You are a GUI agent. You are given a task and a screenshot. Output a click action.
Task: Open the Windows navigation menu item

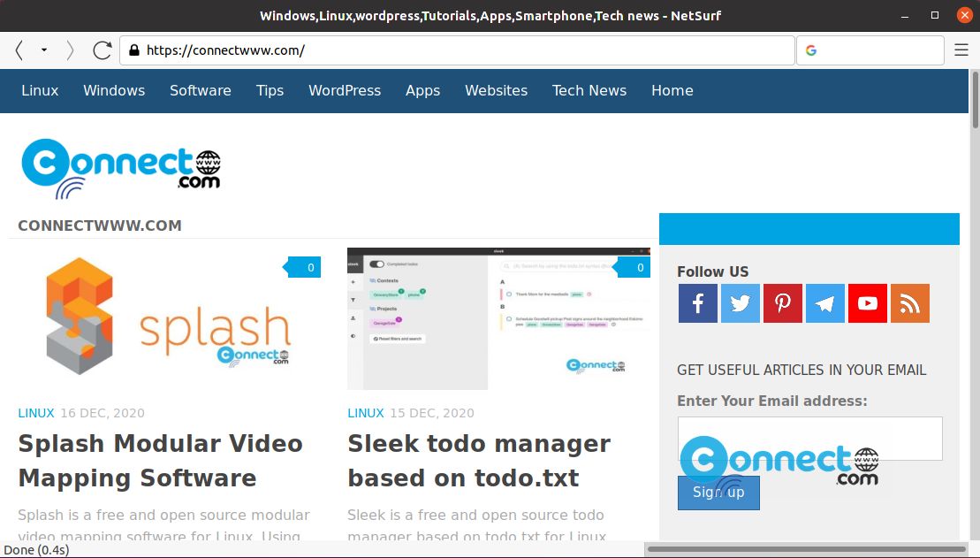pos(114,91)
